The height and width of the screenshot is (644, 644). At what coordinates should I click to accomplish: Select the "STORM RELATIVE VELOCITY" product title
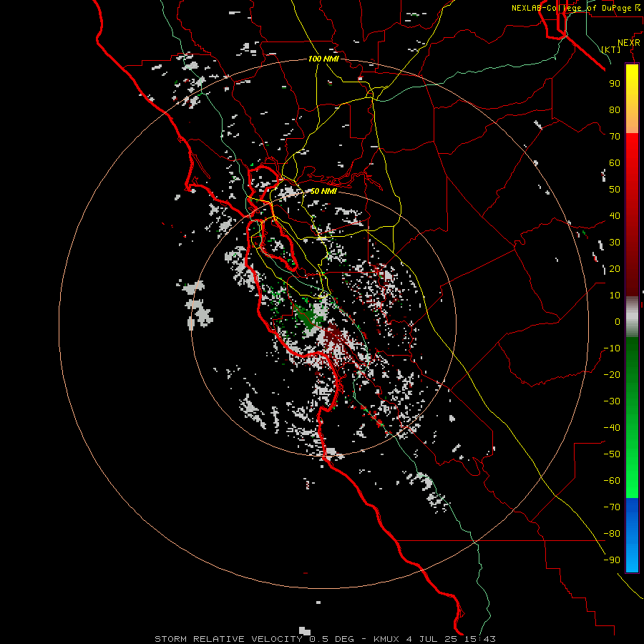[x=228, y=639]
